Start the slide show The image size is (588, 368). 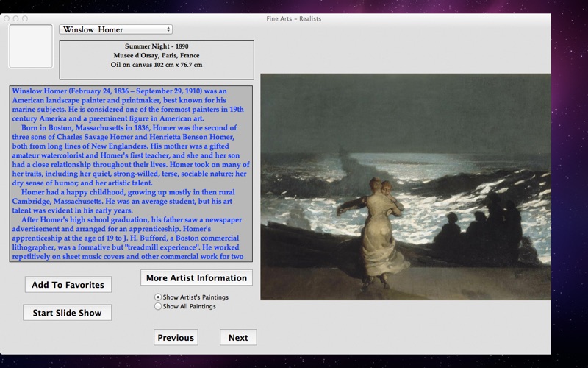[67, 312]
